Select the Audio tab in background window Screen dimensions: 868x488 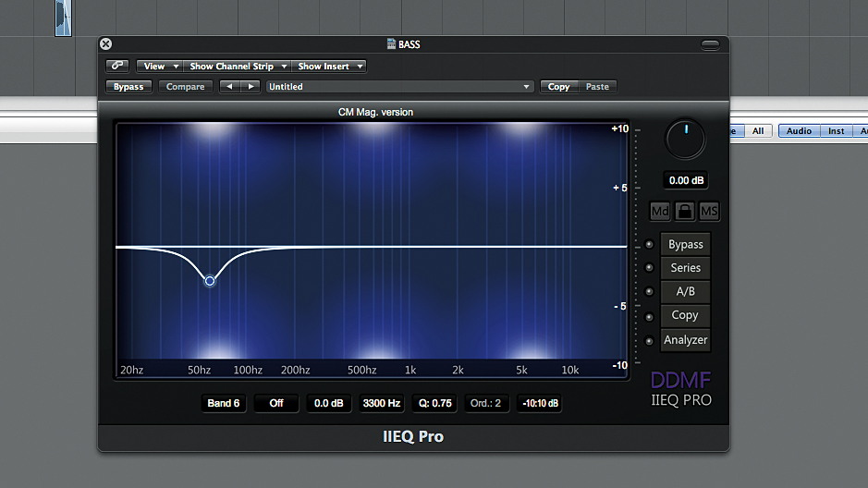click(799, 130)
